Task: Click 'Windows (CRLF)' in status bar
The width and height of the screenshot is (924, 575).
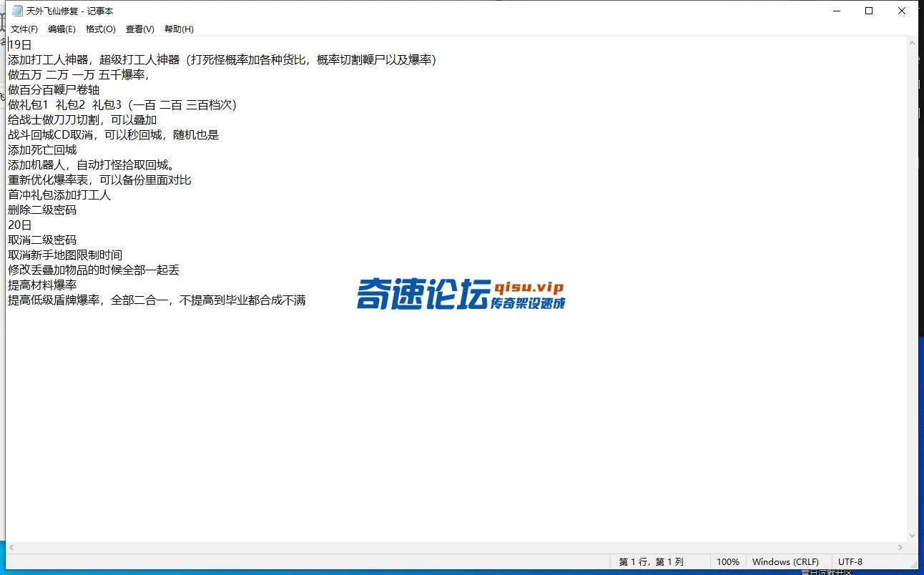Action: coord(785,562)
